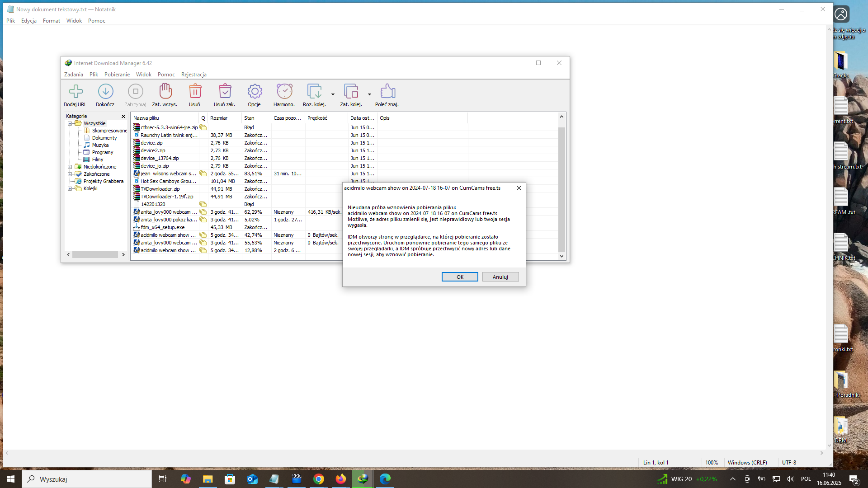Open Roz. kolej. dropdown arrow

[x=333, y=94]
